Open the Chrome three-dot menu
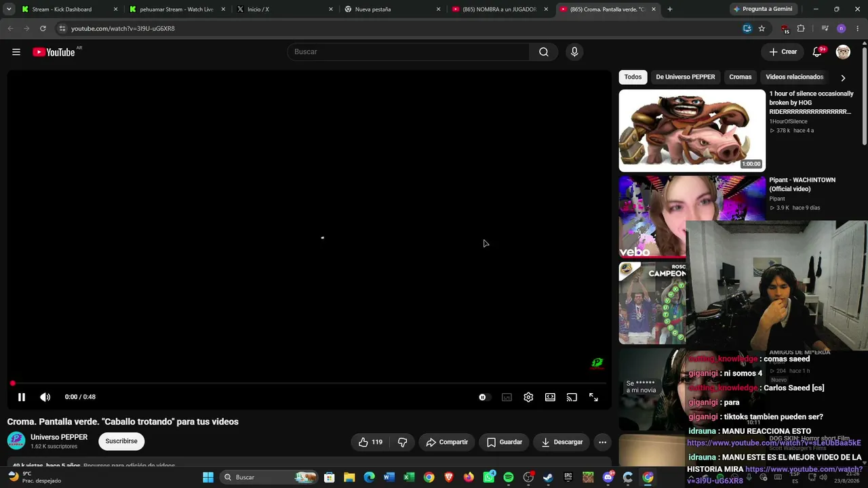The image size is (868, 488). [x=858, y=28]
